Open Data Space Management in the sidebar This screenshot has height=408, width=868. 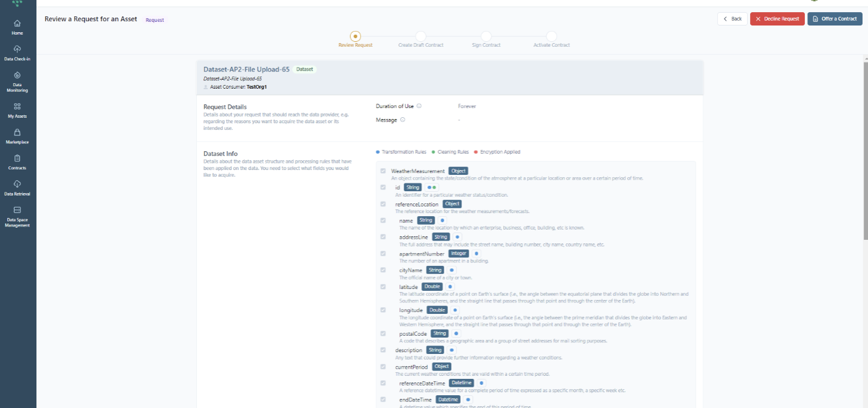coord(17,216)
